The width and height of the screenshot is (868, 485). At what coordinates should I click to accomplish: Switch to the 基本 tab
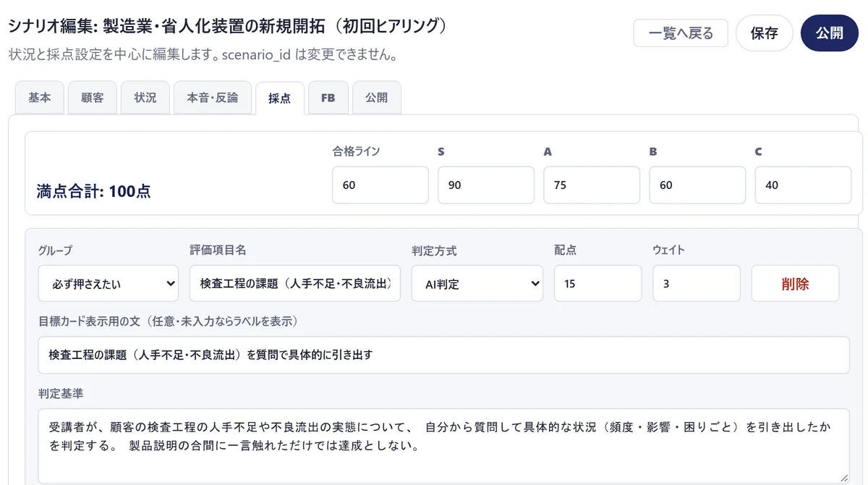point(40,98)
